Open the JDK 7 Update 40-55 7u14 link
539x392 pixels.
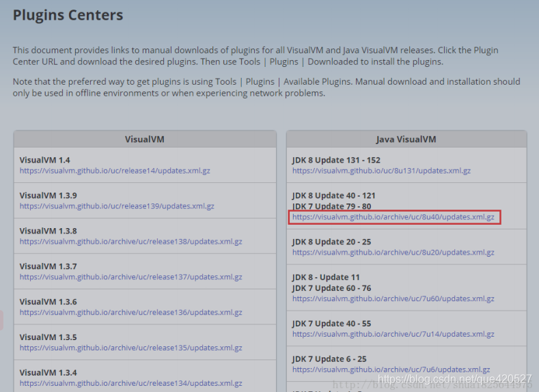[393, 334]
